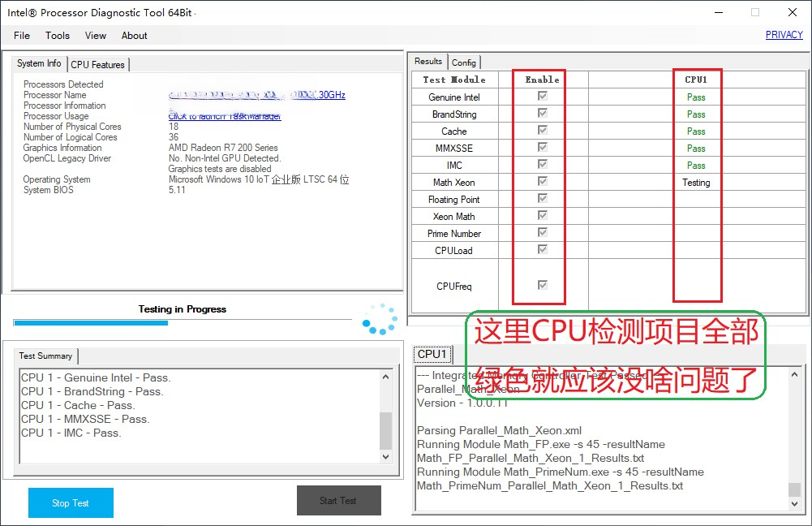Viewport: 812px width, 526px height.
Task: Switch to the CPU Features tab
Action: [98, 65]
